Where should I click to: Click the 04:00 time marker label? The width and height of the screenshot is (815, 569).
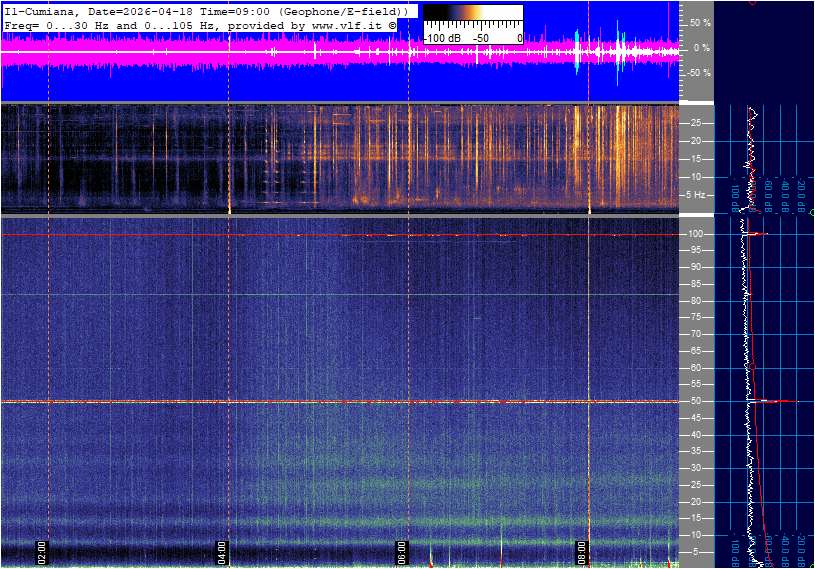click(222, 552)
